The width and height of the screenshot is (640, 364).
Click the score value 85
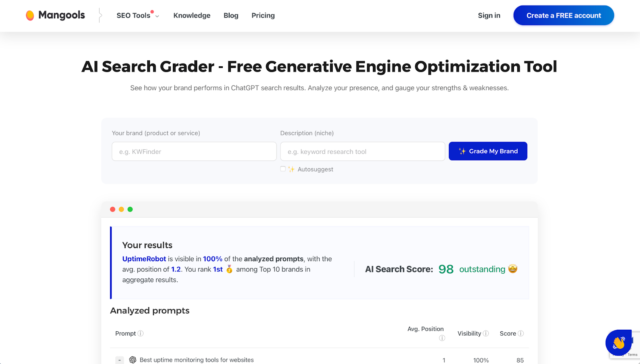pos(520,360)
